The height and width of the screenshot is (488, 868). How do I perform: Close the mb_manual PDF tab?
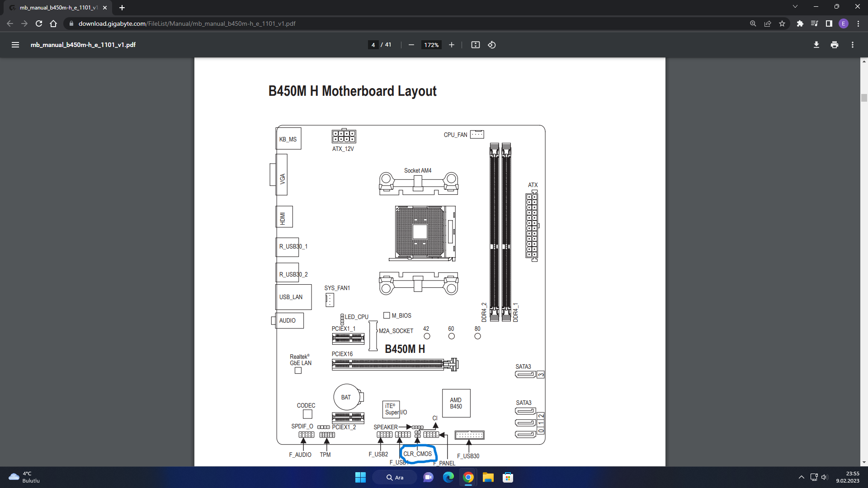click(105, 8)
